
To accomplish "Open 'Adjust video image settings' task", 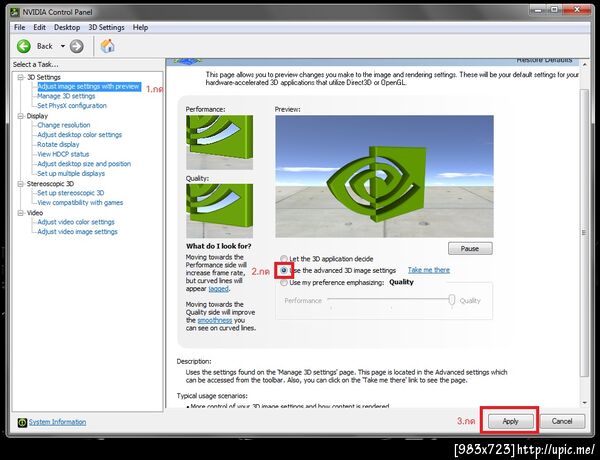I will (x=78, y=232).
